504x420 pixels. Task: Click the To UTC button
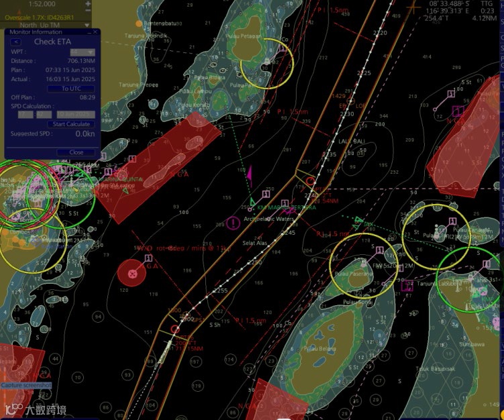[71, 89]
